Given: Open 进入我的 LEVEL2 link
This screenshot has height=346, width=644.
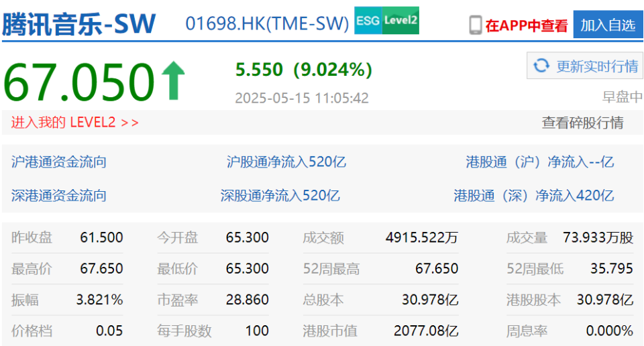Looking at the screenshot, I should pos(74,122).
